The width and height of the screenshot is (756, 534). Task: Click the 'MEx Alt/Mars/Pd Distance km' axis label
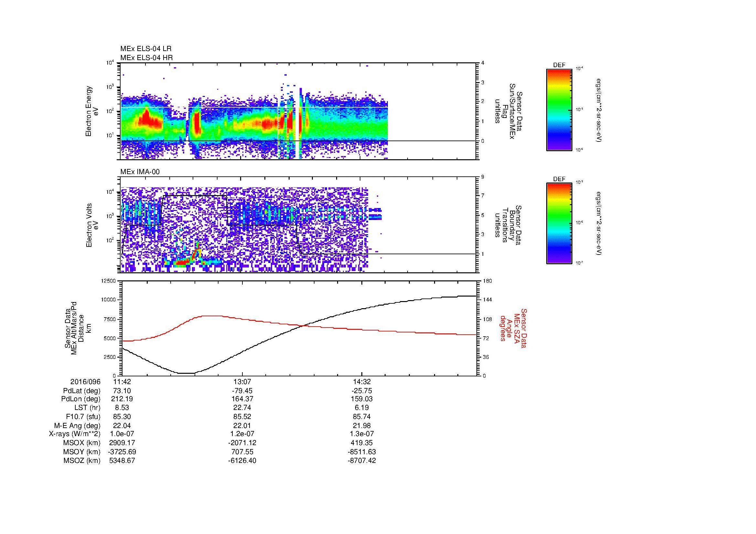point(78,328)
